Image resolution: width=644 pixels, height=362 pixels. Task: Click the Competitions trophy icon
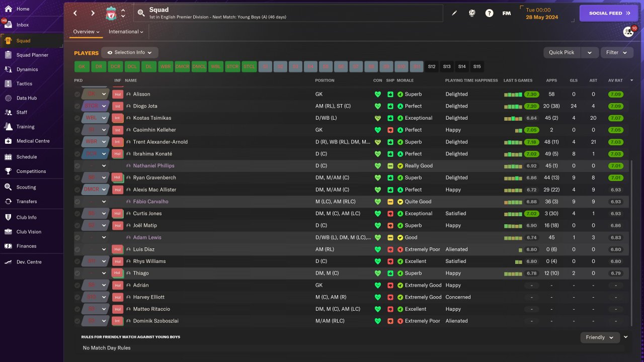[8, 171]
